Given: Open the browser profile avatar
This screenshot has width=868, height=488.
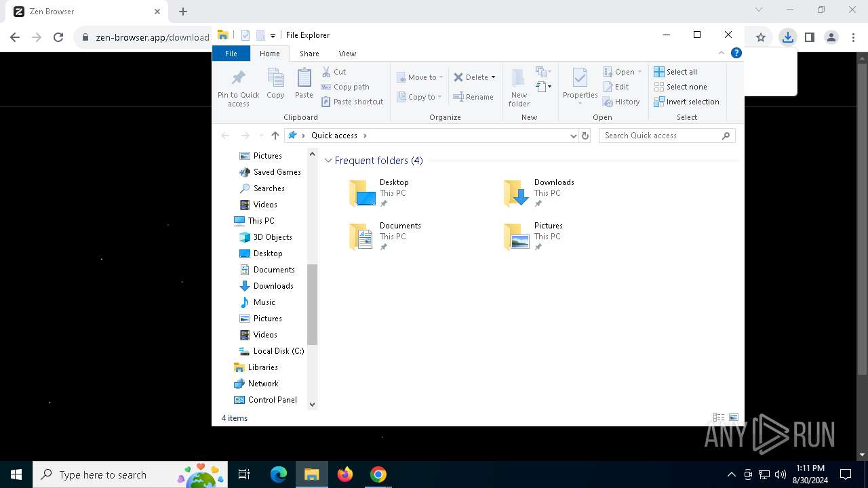Looking at the screenshot, I should pyautogui.click(x=831, y=37).
